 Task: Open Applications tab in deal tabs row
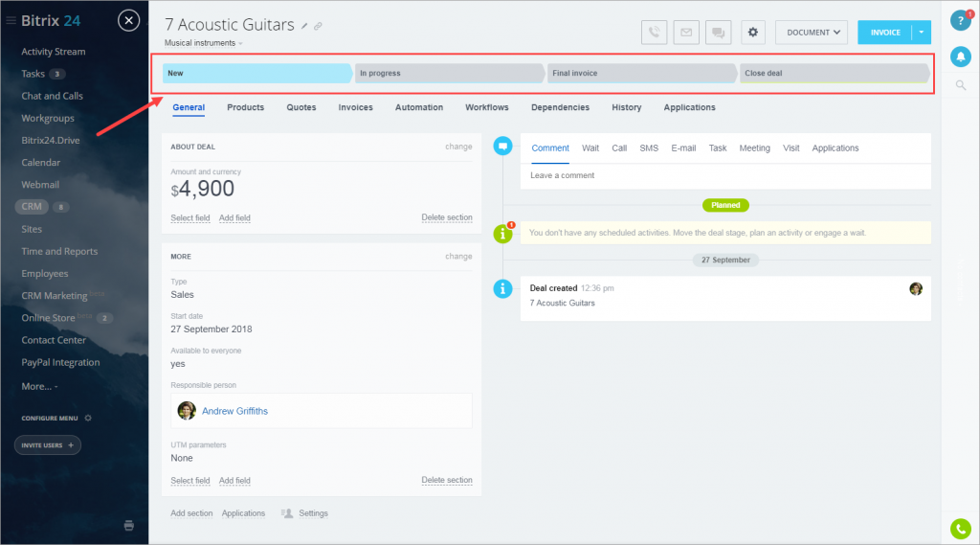tap(689, 107)
